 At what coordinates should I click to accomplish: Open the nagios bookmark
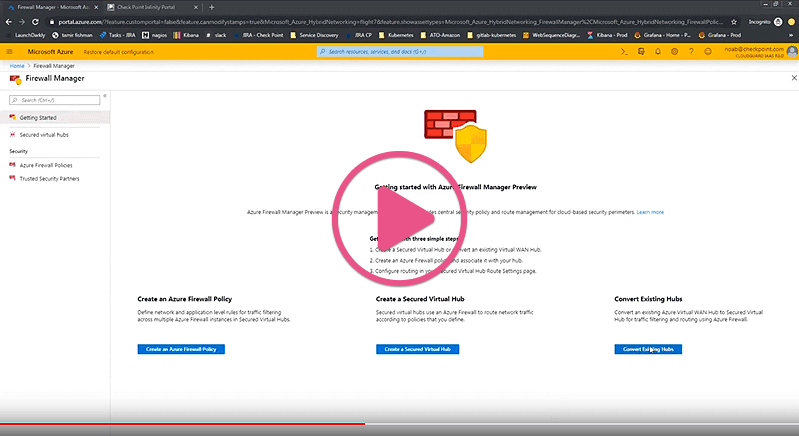[154, 35]
